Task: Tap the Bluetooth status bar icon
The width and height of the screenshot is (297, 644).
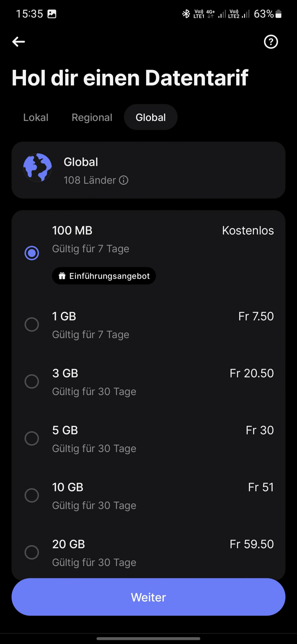Action: 186,14
